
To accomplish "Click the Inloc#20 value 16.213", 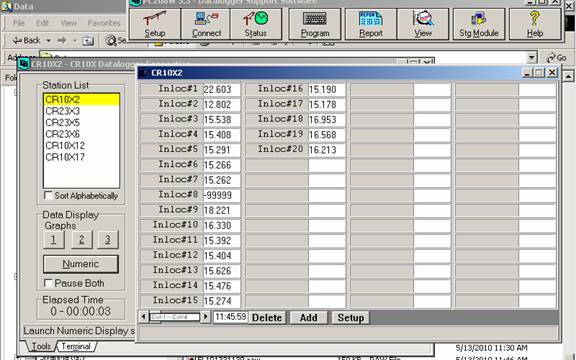I will coord(327,150).
